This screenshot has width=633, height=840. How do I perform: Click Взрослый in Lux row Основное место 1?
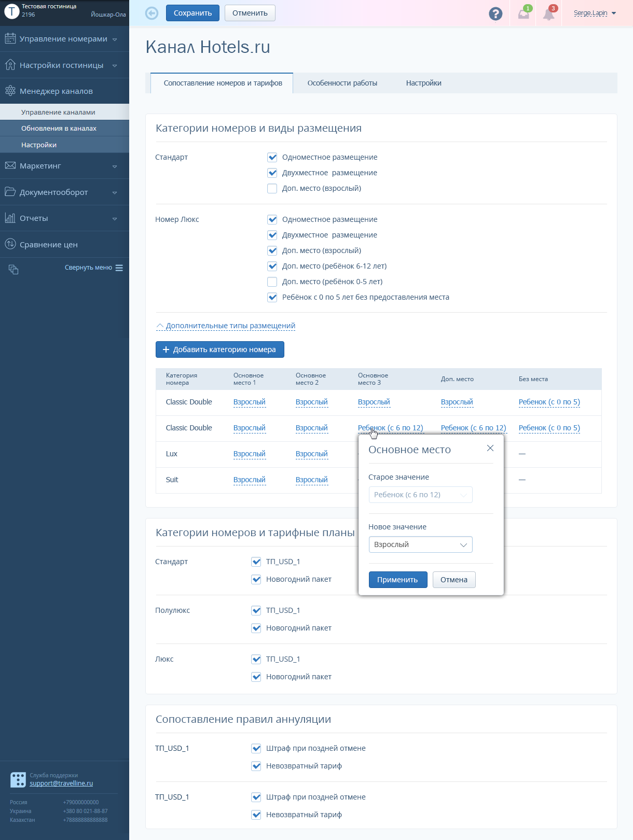point(250,454)
